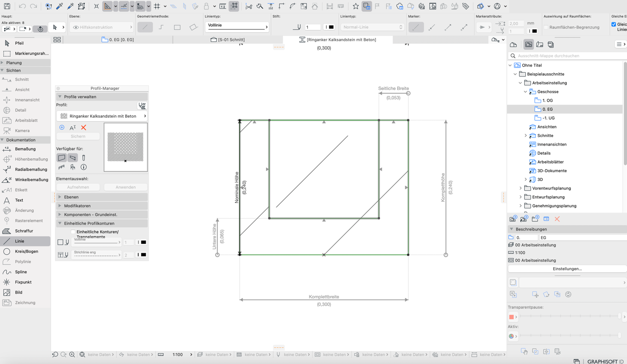Select the Arbeitsblatt worksheet tool
The height and width of the screenshot is (364, 627).
25,120
